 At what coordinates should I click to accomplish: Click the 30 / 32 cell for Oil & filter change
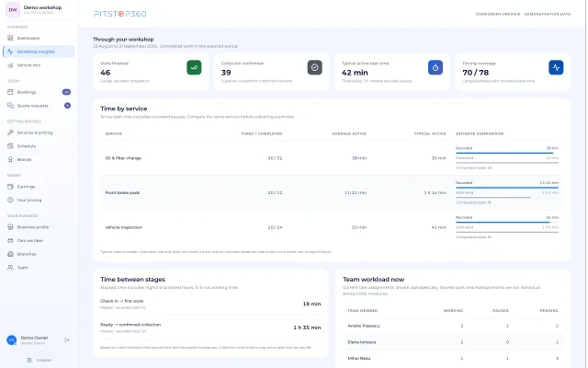(x=275, y=158)
